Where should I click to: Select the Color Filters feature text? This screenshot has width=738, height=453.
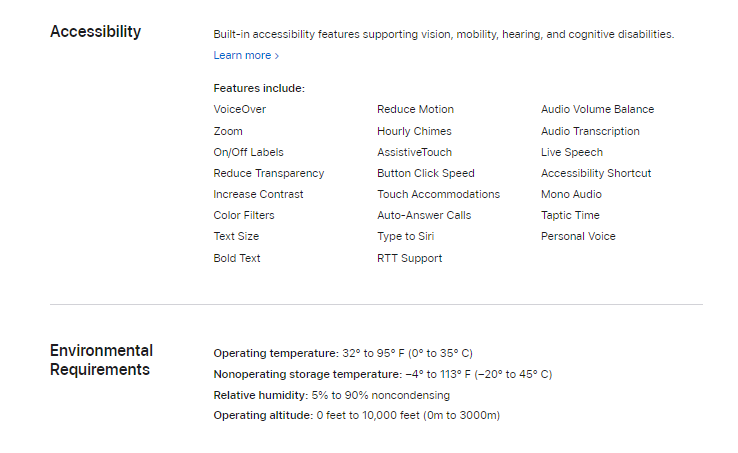244,215
